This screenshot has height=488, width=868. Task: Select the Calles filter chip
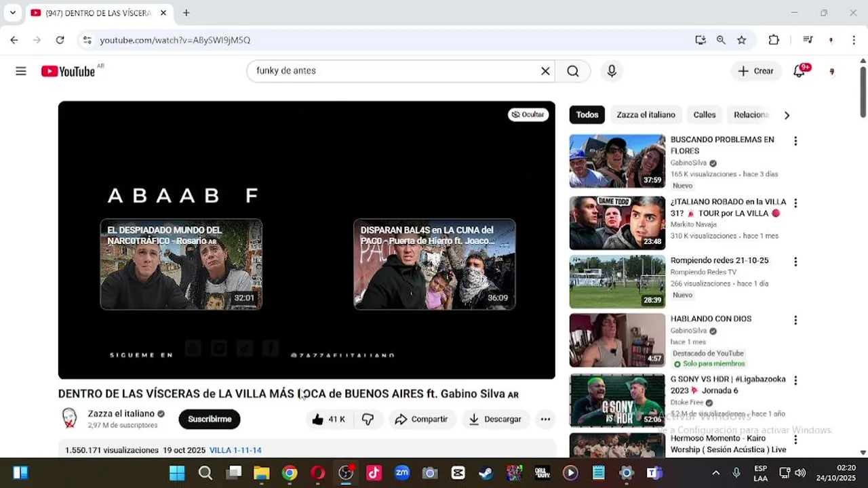[x=705, y=115]
